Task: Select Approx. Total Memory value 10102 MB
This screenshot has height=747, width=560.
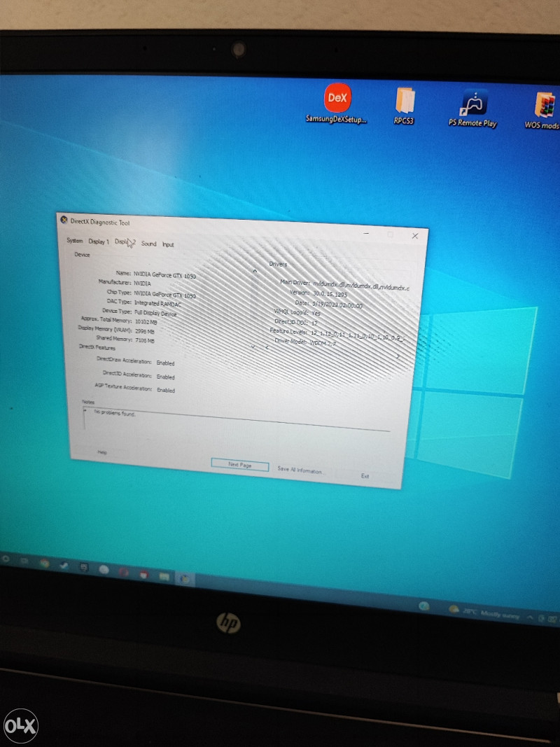Action: (146, 321)
